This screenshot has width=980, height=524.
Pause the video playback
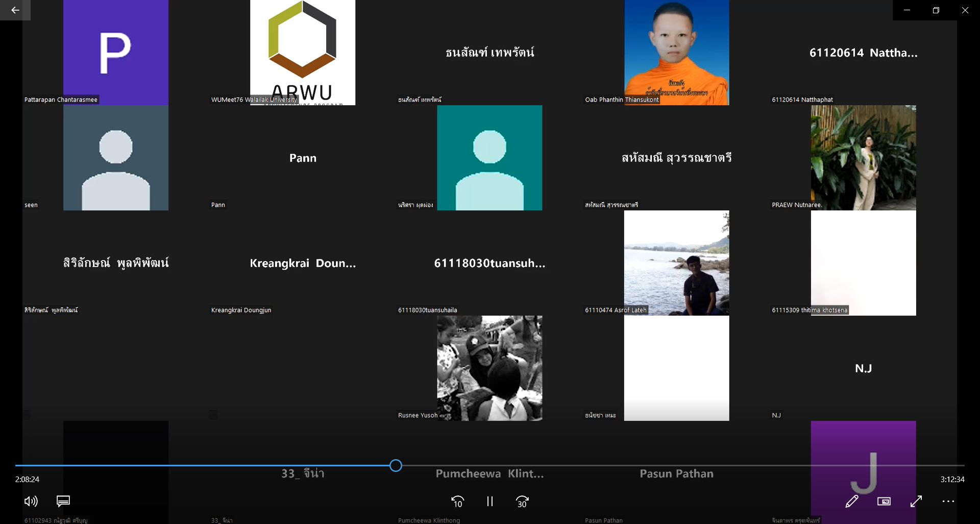click(x=490, y=502)
